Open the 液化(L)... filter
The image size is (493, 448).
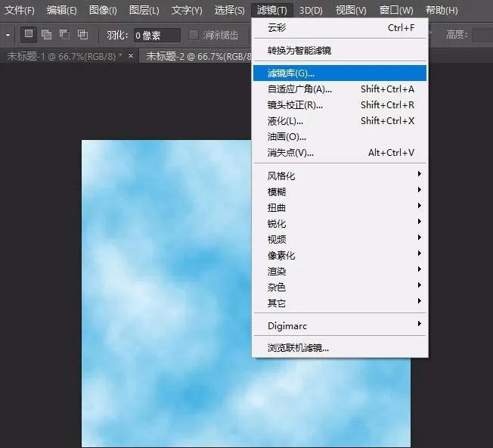tap(340, 121)
